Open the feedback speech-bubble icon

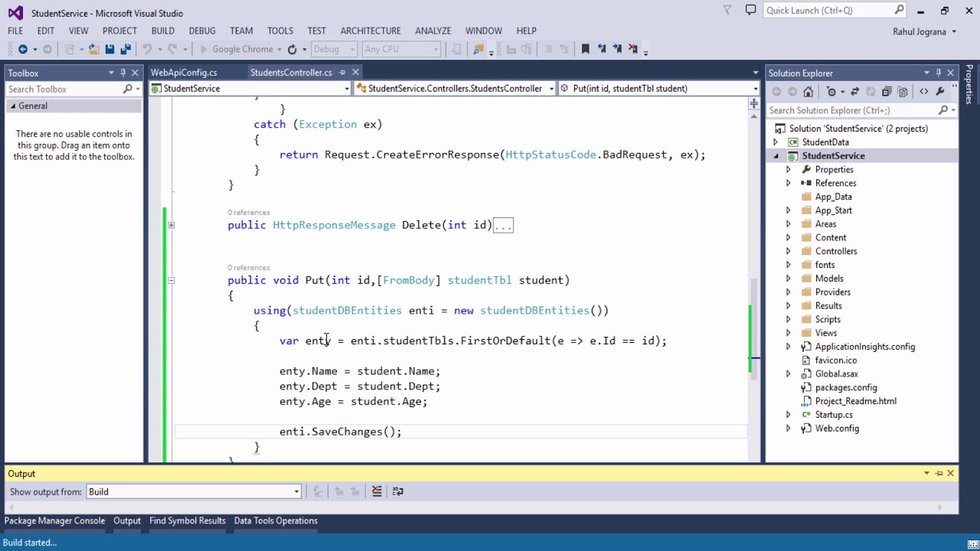click(750, 10)
